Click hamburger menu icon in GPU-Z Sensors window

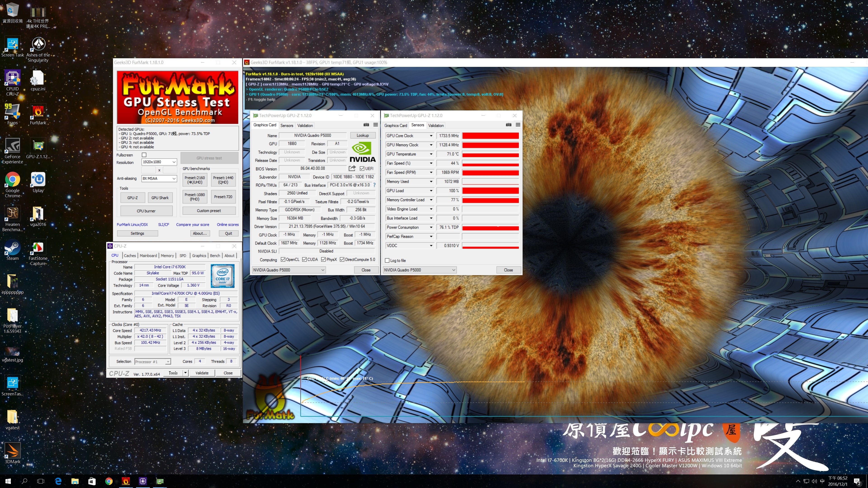tap(518, 125)
